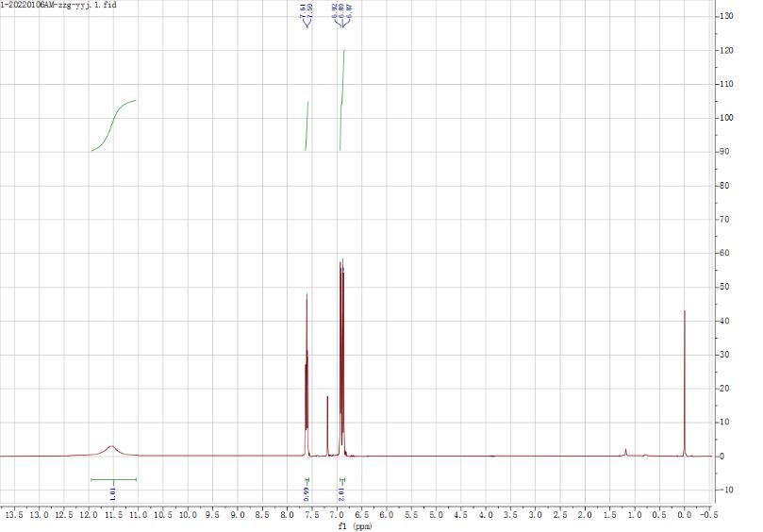The height and width of the screenshot is (532, 763).
Task: Select the 2.01 integral value label
Action: coord(340,493)
